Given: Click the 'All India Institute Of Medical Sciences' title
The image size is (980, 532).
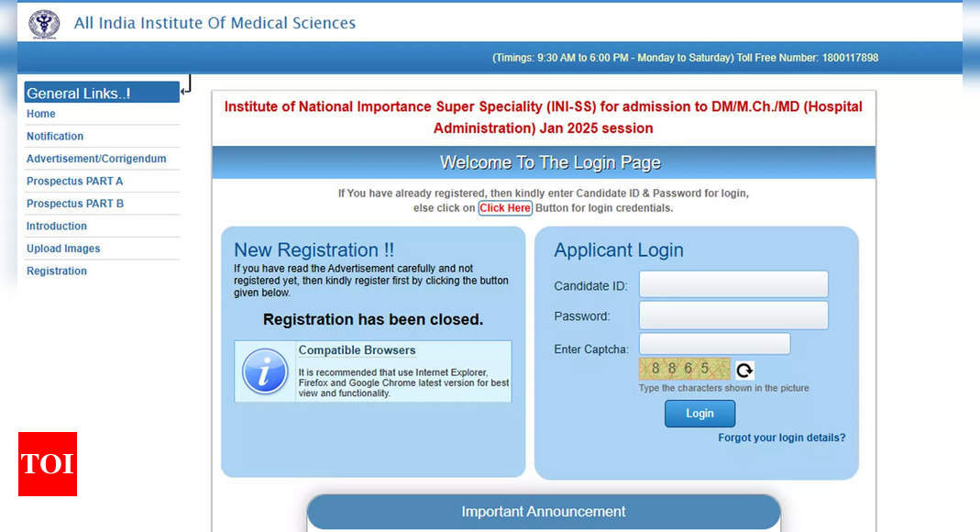Looking at the screenshot, I should 215,23.
